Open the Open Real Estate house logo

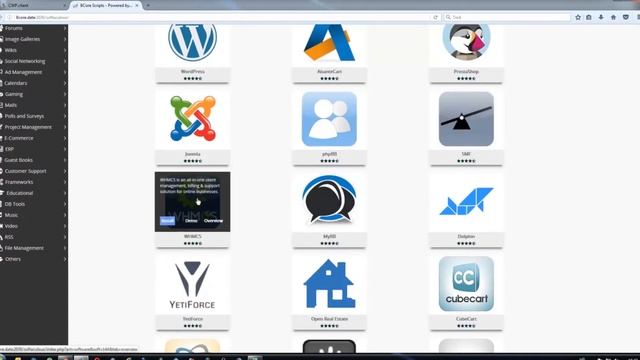pos(329,283)
